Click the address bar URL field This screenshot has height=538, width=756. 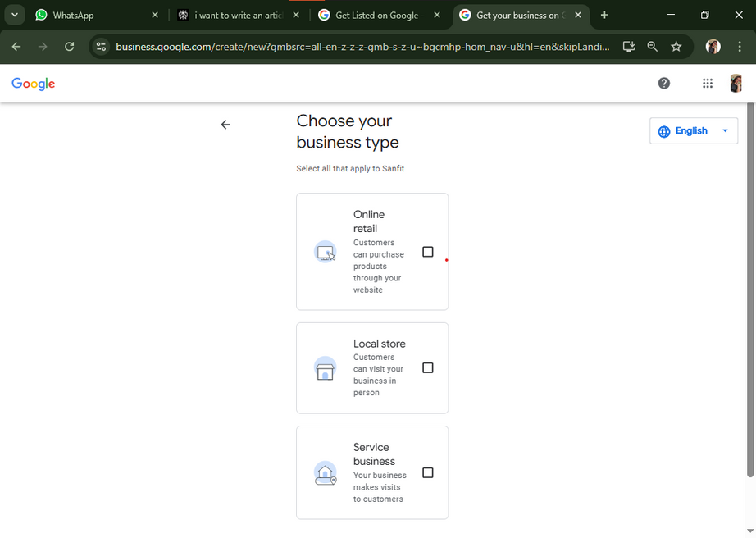tap(361, 47)
